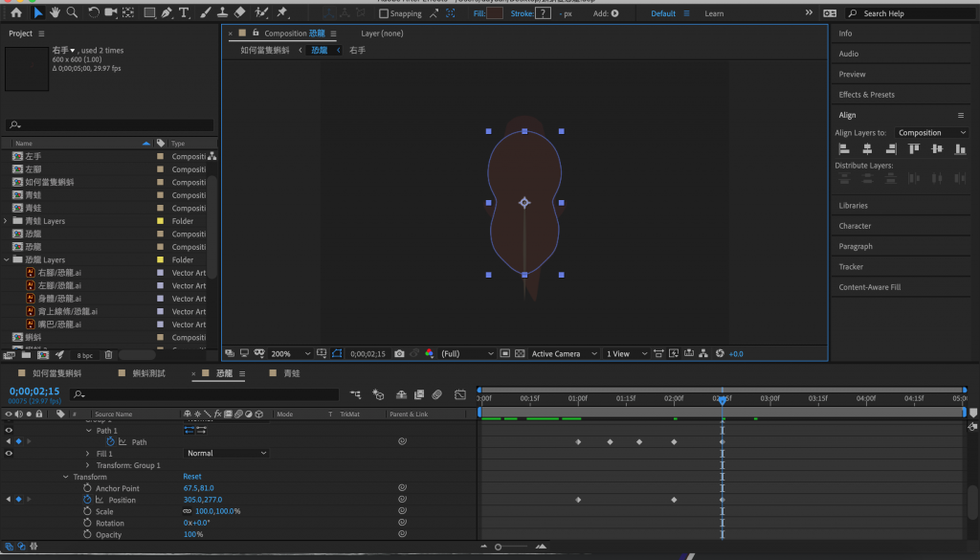Collapse the Transform property group
Image resolution: width=980 pixels, height=560 pixels.
pos(66,477)
